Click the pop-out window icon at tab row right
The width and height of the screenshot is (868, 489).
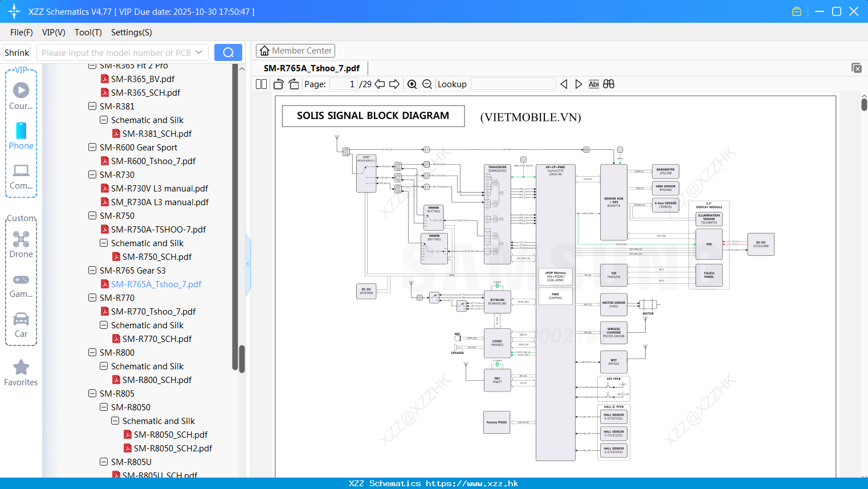[857, 68]
